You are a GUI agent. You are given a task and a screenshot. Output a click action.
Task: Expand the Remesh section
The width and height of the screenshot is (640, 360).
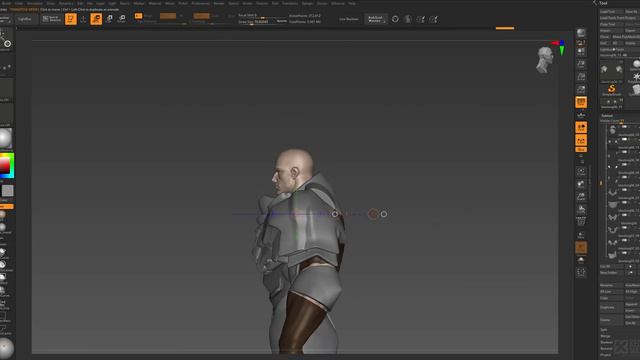coord(607,348)
